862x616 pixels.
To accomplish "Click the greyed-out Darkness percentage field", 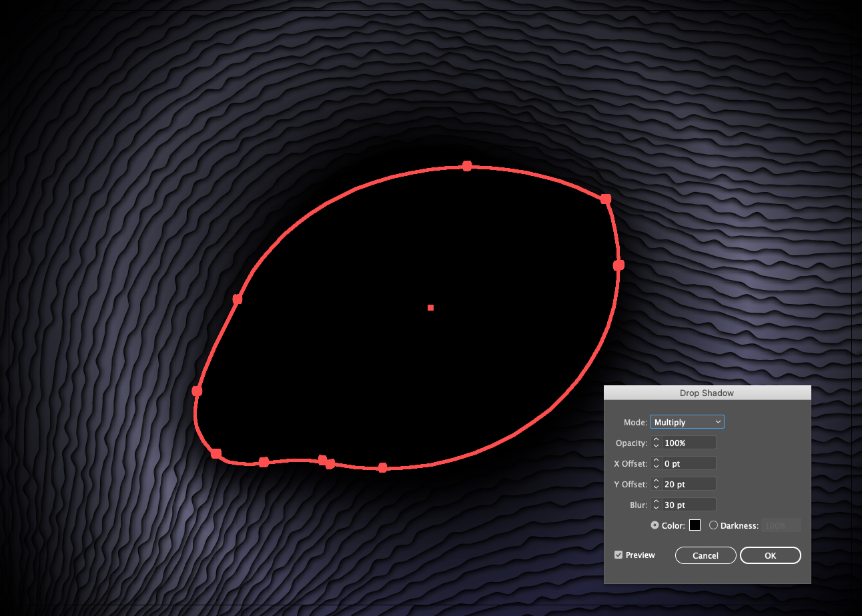I will [781, 525].
